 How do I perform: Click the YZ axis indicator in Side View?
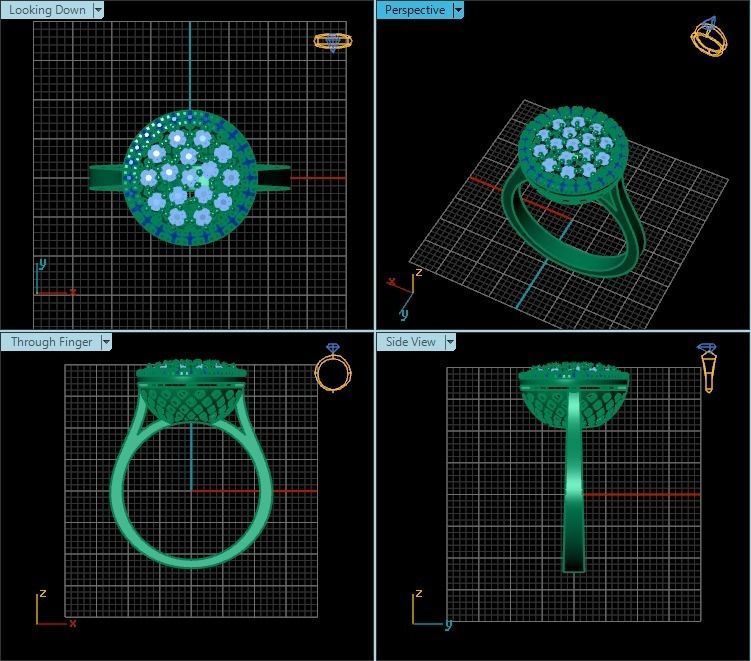click(432, 609)
